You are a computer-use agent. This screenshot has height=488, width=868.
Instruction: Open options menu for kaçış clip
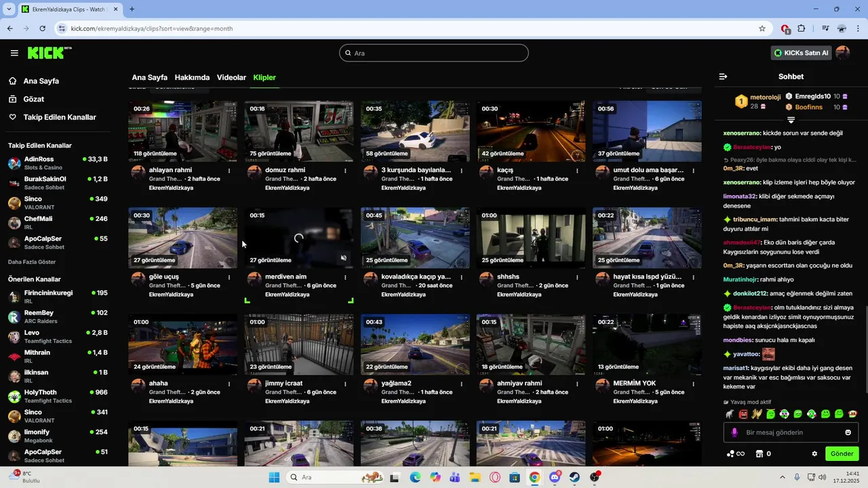577,170
